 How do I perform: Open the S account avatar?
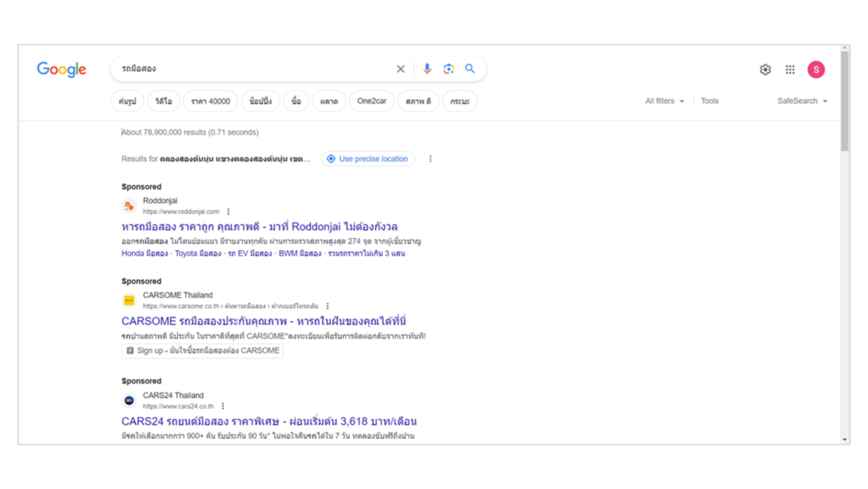point(816,69)
